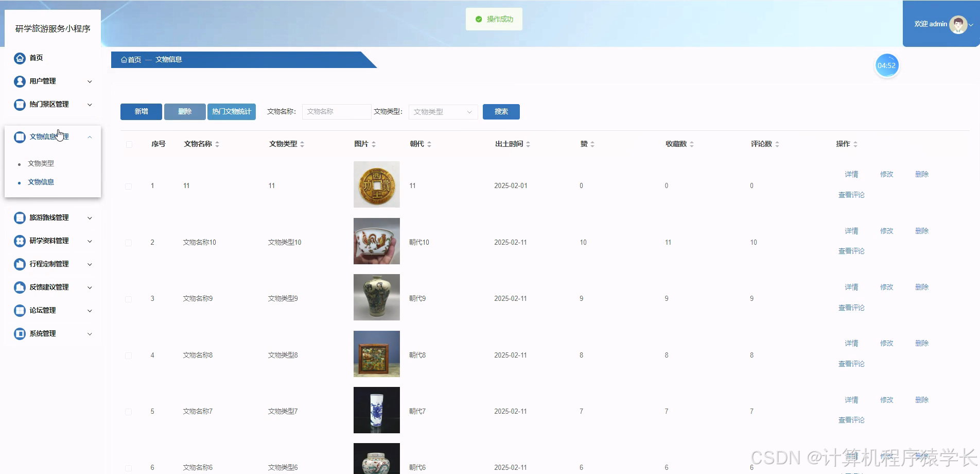
Task: Sort by 出土时间 column arrows
Action: 528,144
